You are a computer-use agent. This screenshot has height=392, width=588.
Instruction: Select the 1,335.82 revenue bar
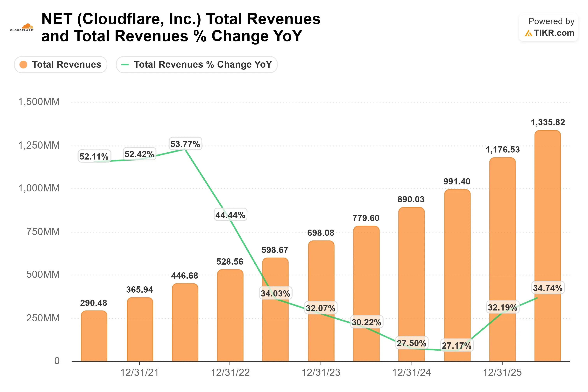point(547,246)
